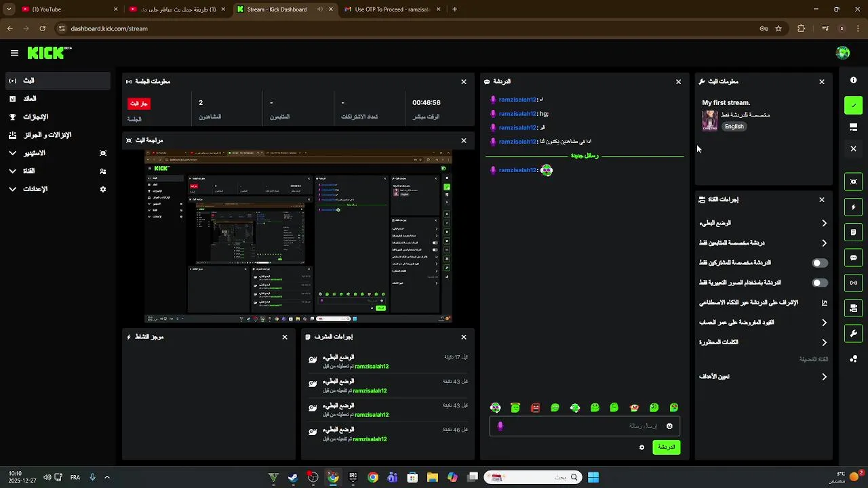Open الكلمات المحظورة banned words chevron
Viewport: 868px width, 488px height.
click(824, 342)
